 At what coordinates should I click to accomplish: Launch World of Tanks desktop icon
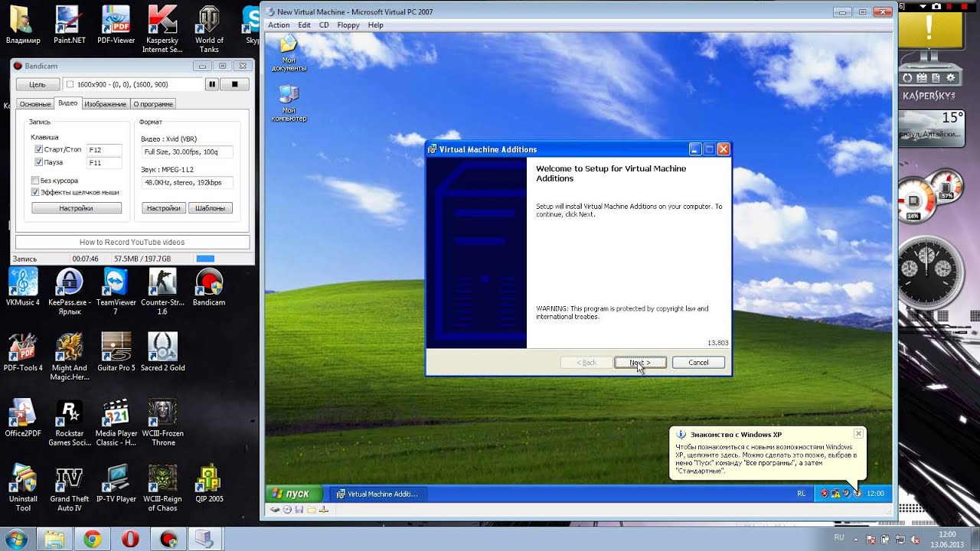pos(209,29)
